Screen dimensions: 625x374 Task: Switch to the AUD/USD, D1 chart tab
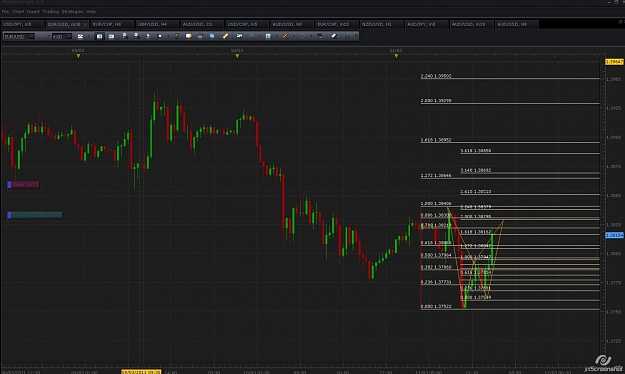click(202, 24)
